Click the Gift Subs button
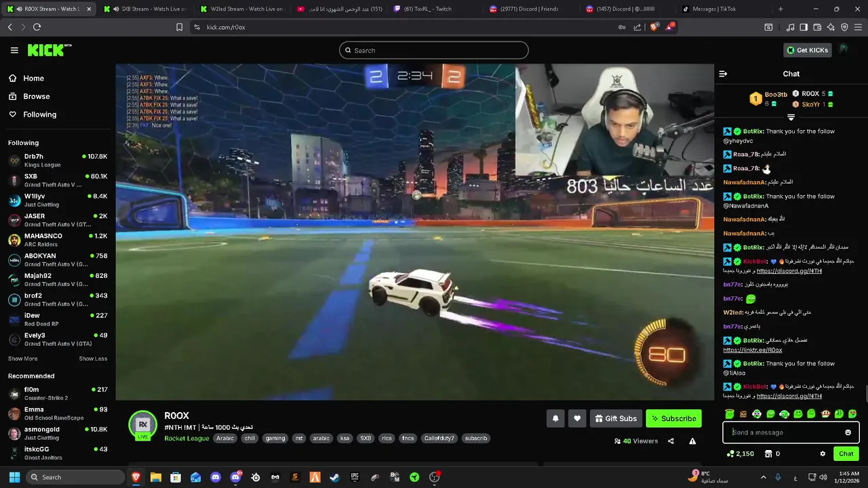This screenshot has height=488, width=868. (x=616, y=419)
